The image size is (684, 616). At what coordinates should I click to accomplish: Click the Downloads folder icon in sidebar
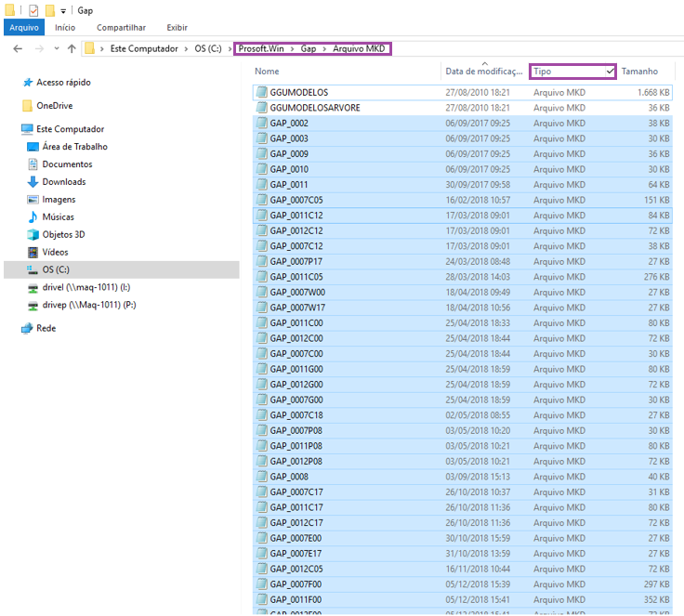33,182
